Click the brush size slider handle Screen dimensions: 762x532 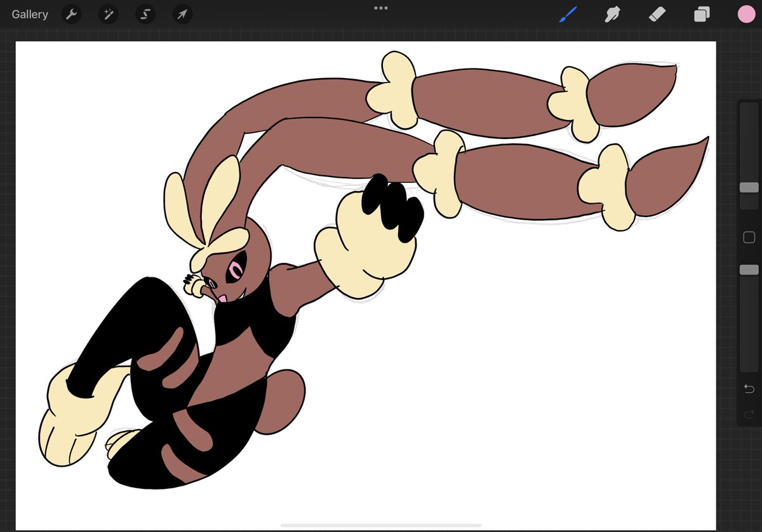[x=749, y=187]
